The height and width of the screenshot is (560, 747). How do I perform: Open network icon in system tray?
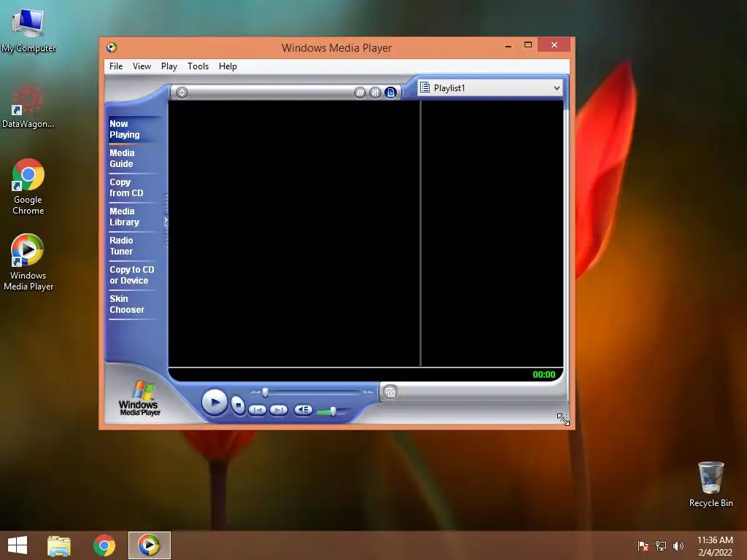click(661, 545)
